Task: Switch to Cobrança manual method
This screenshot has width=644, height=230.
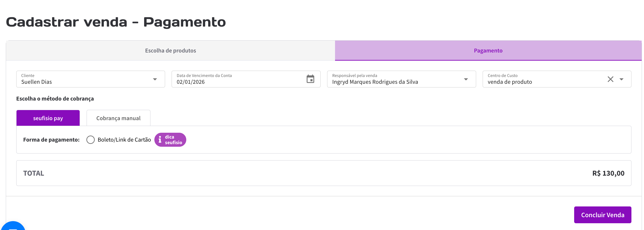Action: (x=118, y=118)
